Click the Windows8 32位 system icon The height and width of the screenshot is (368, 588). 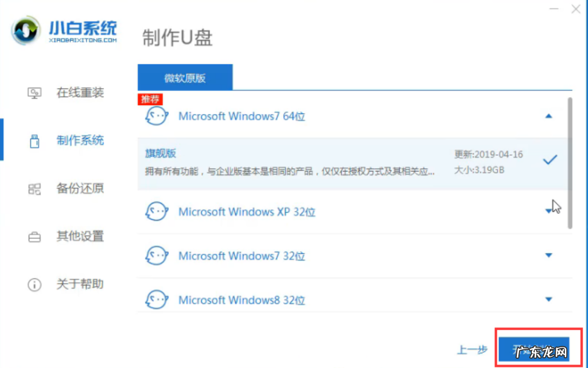point(156,300)
